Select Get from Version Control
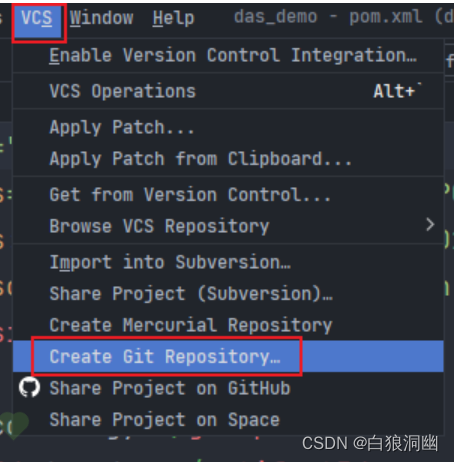 tap(228, 194)
